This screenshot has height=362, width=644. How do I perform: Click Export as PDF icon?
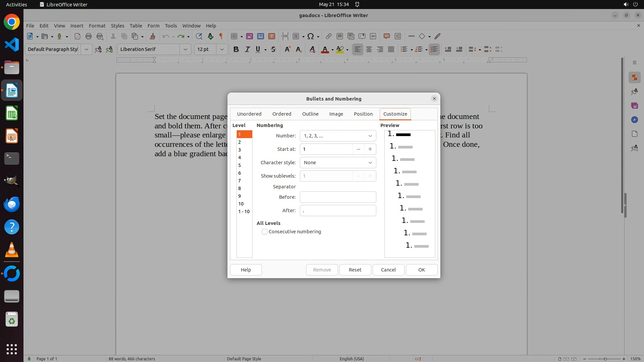(77, 36)
